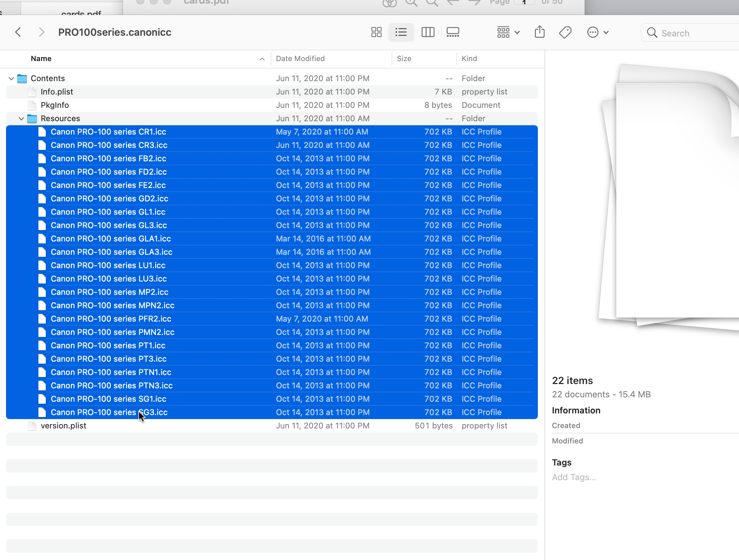
Task: Switch to column view
Action: tap(428, 32)
